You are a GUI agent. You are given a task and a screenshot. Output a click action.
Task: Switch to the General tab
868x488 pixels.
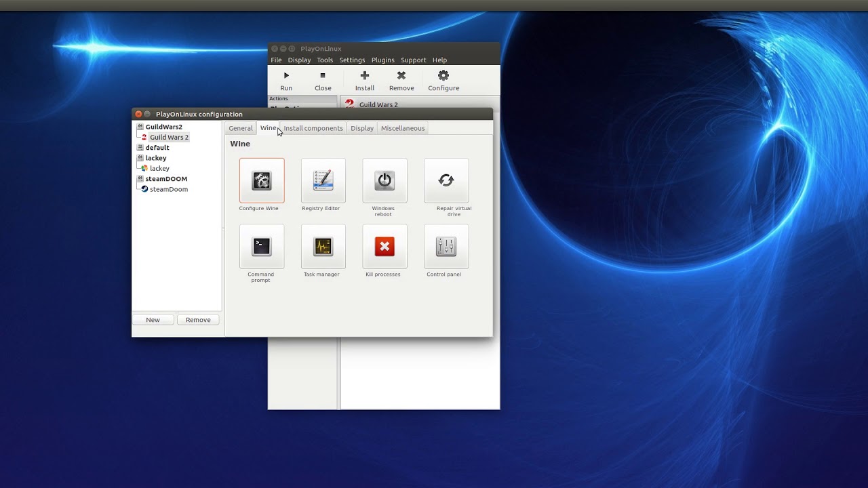(241, 128)
